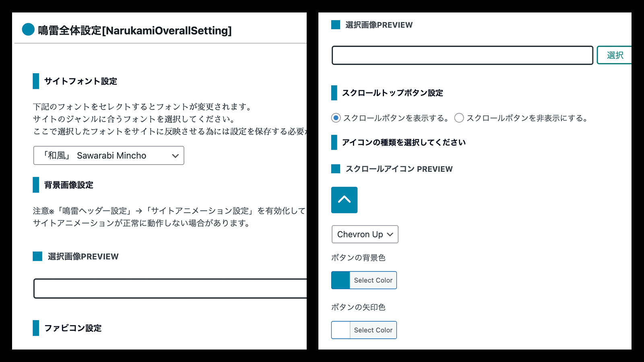Click the icon next to スクロールアイコン PREVIEW label
644x362 pixels.
tap(335, 169)
